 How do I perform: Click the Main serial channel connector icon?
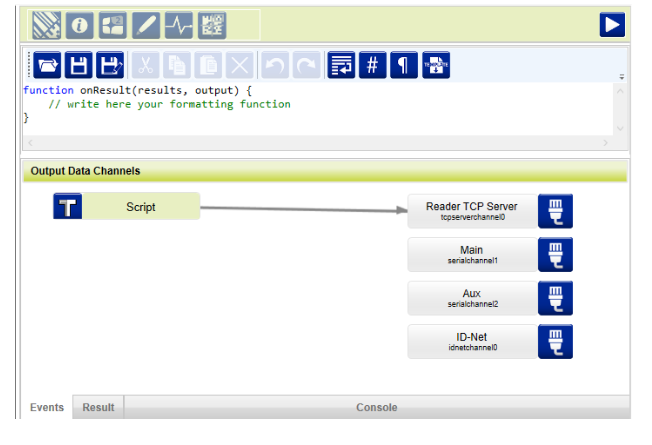coord(555,254)
